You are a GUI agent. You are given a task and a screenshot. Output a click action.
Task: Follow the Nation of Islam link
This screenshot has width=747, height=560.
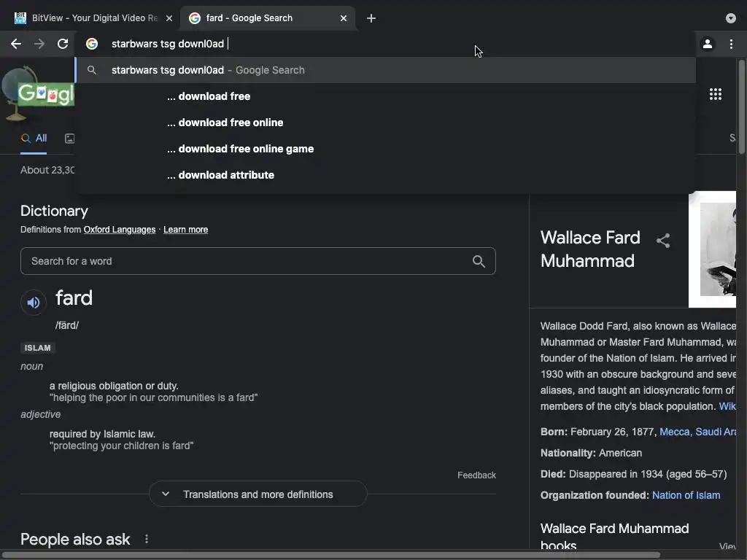[x=686, y=495]
